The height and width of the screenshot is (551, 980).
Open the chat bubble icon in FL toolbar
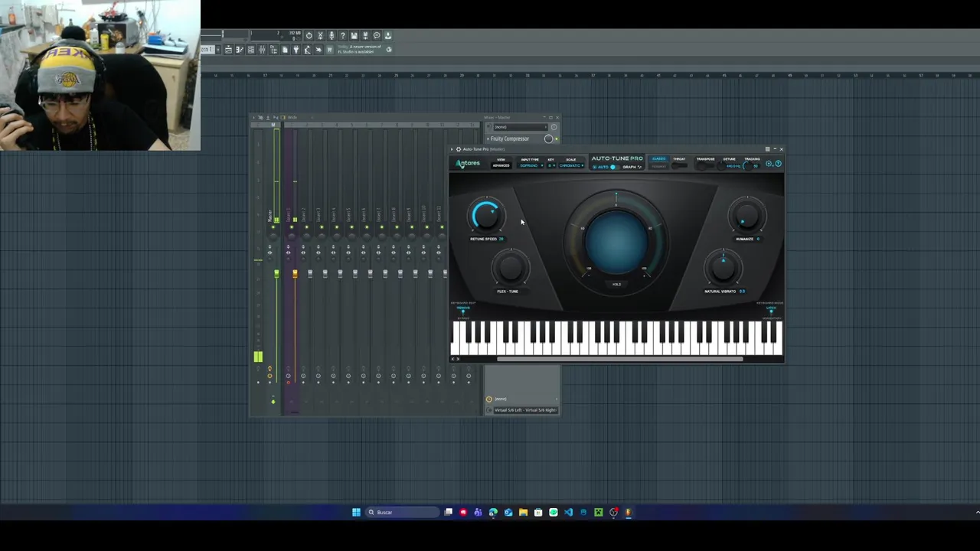[x=377, y=35]
